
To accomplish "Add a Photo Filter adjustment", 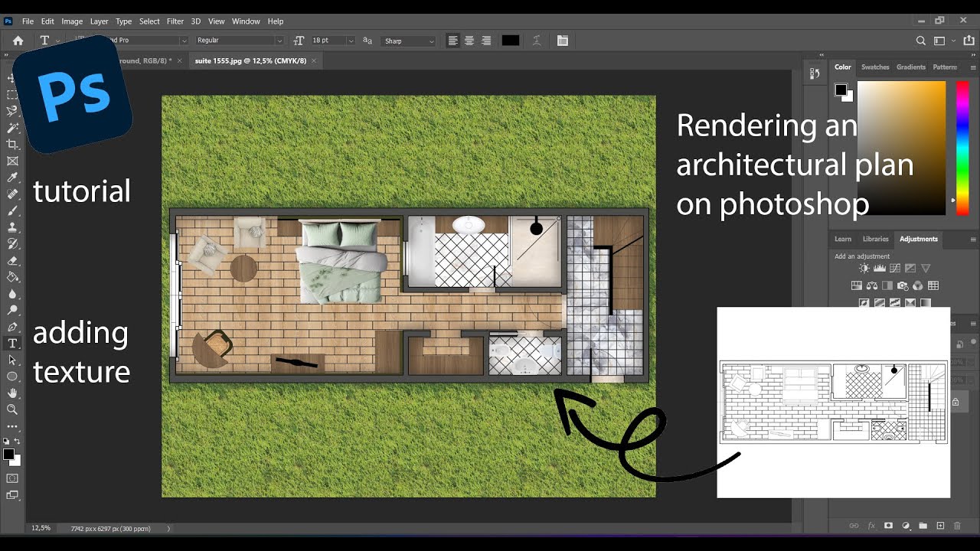I will (903, 285).
